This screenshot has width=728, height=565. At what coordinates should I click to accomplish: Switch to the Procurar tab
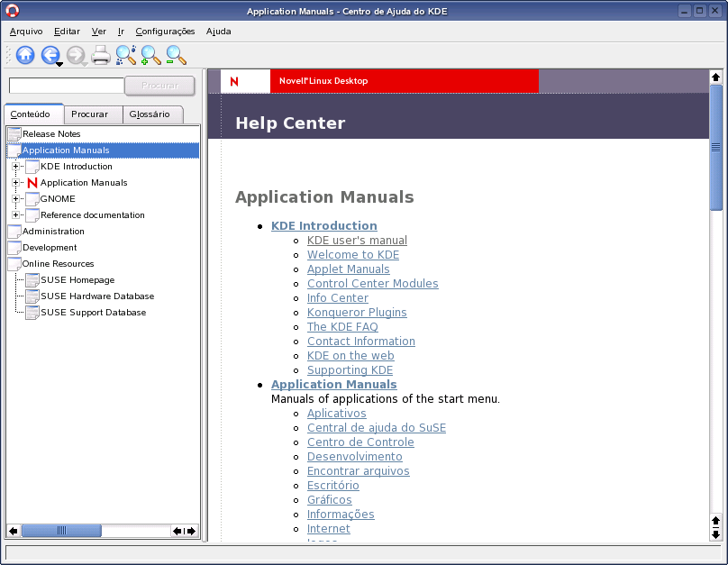point(93,114)
